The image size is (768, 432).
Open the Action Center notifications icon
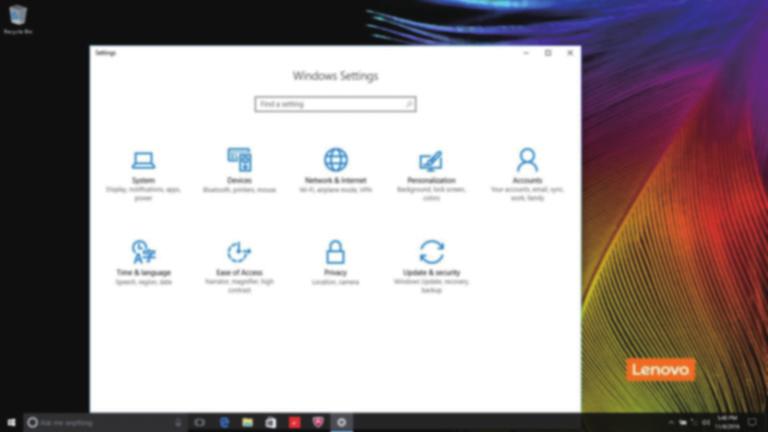[752, 422]
